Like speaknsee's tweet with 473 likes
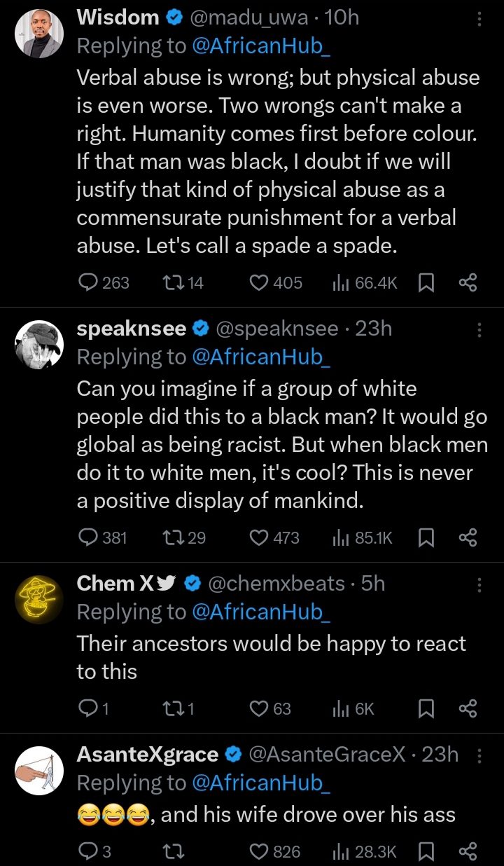This screenshot has height=866, width=504. click(260, 537)
